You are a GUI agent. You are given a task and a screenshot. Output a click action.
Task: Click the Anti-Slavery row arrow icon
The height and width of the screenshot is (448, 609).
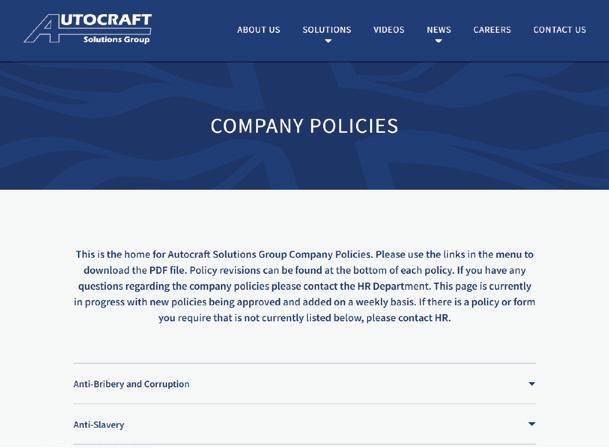pos(532,424)
